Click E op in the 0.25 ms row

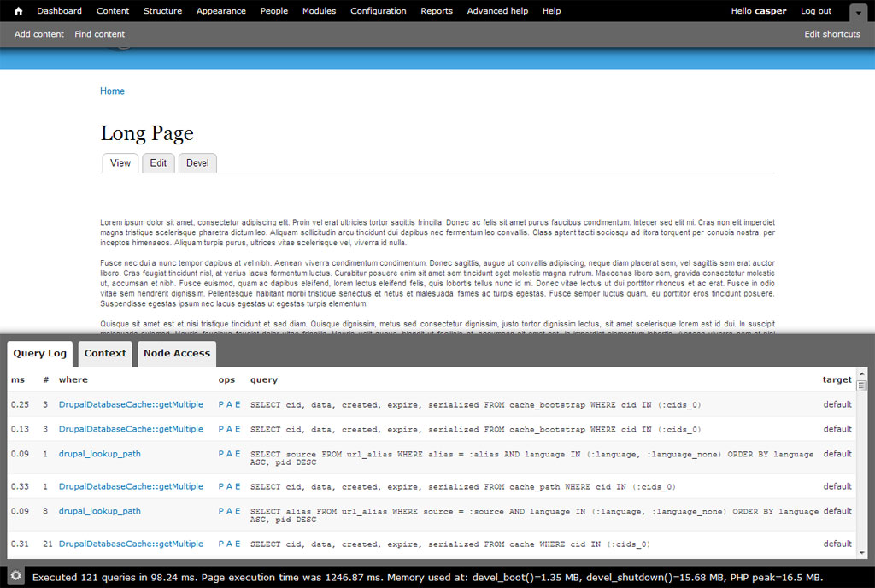coord(238,404)
